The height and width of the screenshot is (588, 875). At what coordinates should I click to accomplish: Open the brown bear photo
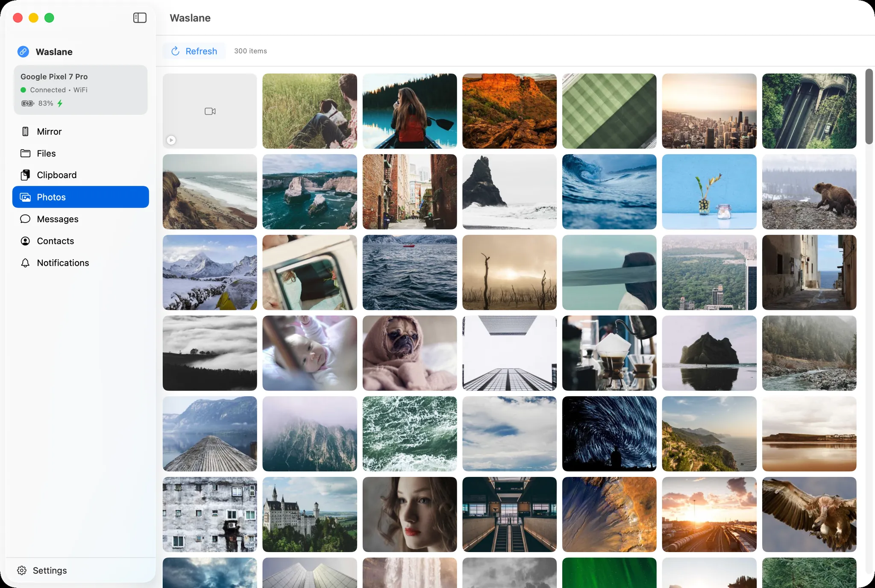coord(809,192)
